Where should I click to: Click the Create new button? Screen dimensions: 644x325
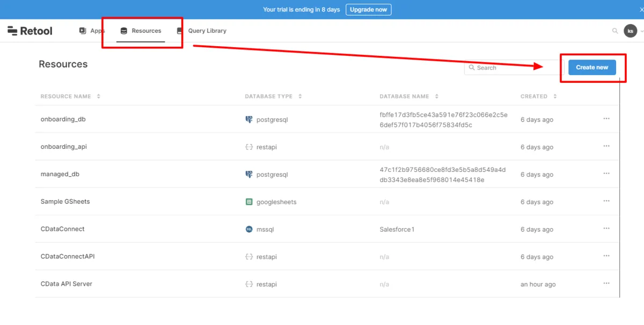pyautogui.click(x=592, y=67)
